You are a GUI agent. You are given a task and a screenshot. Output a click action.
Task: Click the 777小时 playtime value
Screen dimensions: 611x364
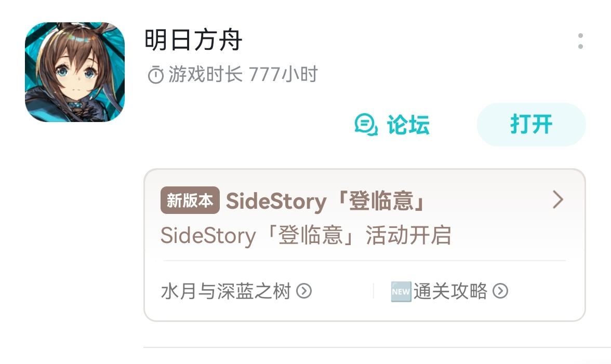(283, 75)
